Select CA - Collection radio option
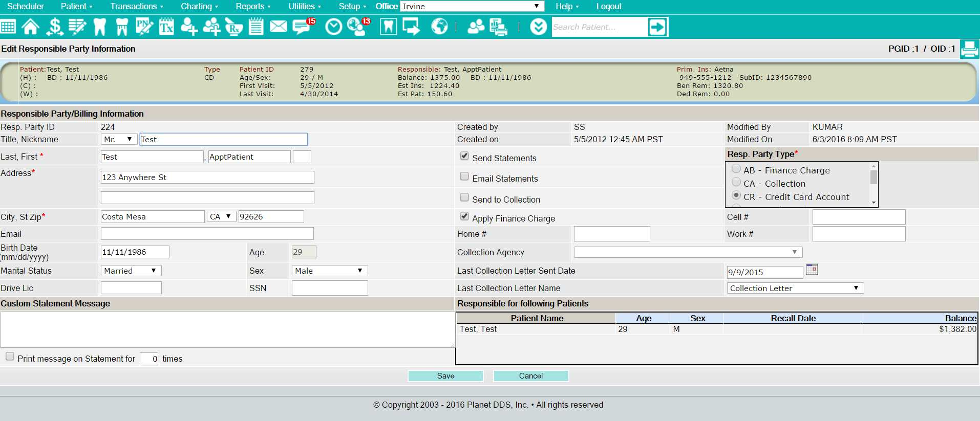The height and width of the screenshot is (421, 980). coord(736,182)
